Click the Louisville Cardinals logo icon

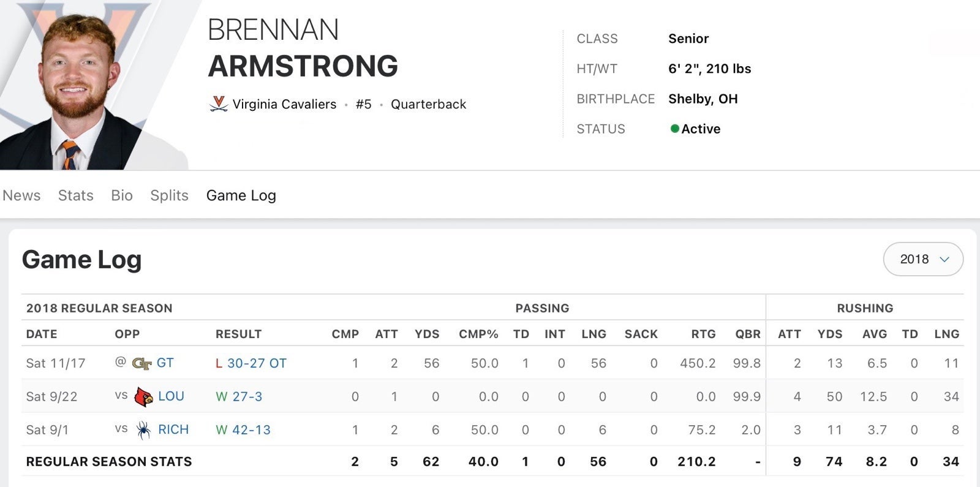pyautogui.click(x=143, y=396)
